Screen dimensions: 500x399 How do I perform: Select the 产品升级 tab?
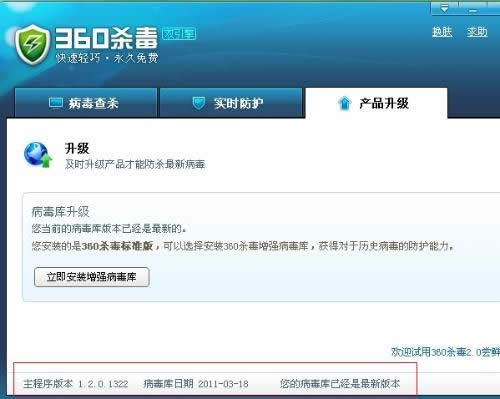376,103
